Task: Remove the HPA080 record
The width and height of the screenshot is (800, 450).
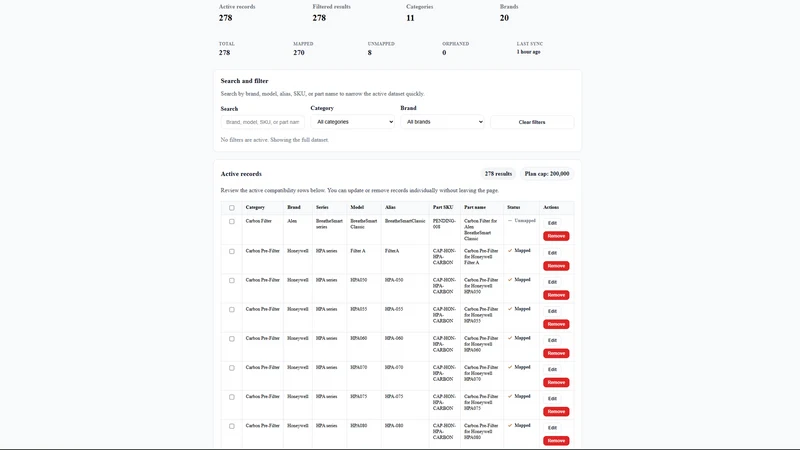Action: pos(556,440)
